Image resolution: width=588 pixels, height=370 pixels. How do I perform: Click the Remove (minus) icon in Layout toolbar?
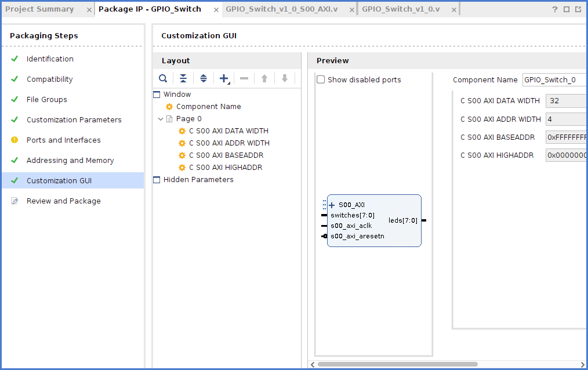[x=244, y=78]
